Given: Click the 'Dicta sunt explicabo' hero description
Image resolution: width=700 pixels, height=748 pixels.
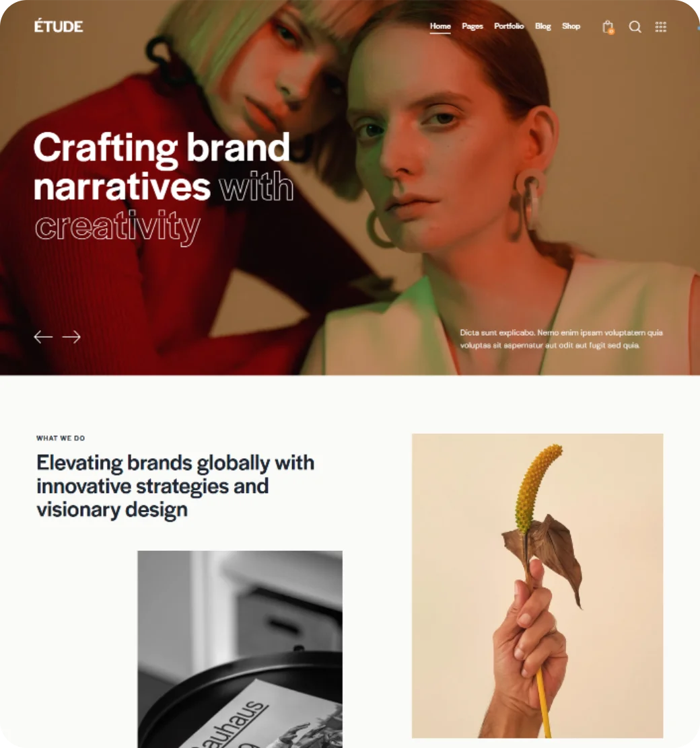Looking at the screenshot, I should (561, 339).
